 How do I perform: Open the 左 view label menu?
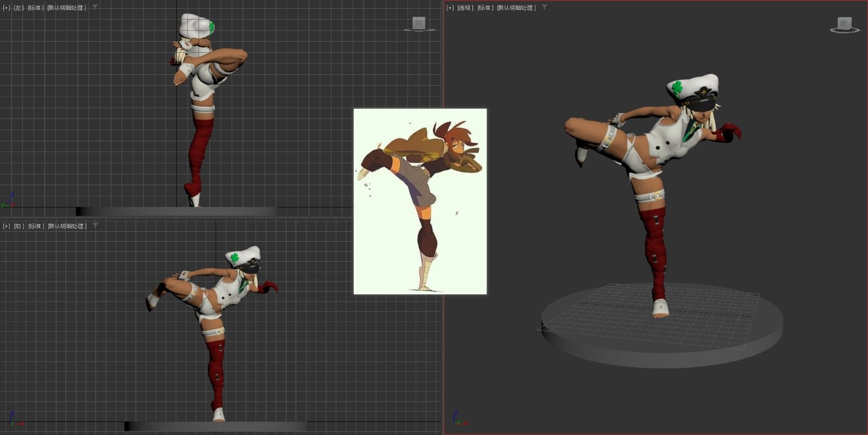coord(19,8)
